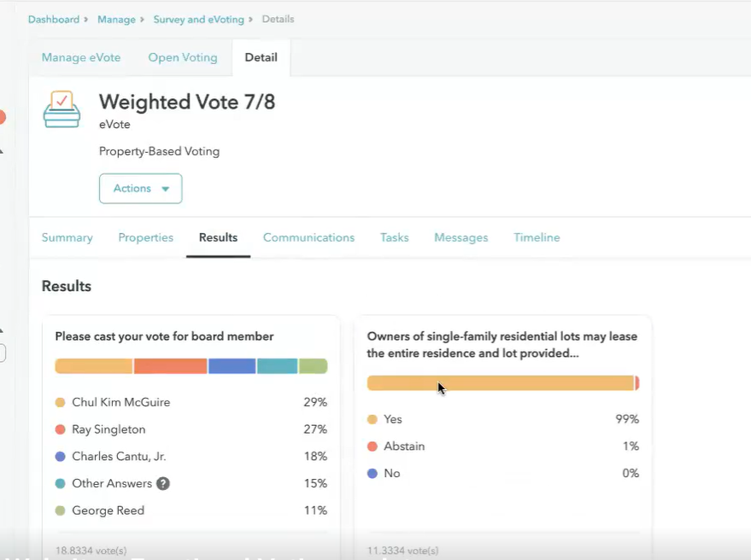The width and height of the screenshot is (751, 560).
Task: Select the red dot beside Ray Singleton
Action: pyautogui.click(x=59, y=429)
